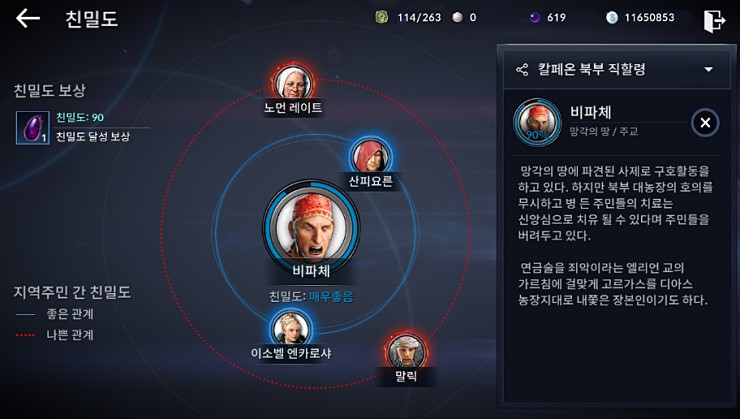Click the share nodes icon beside region name
The width and height of the screenshot is (740, 419).
pos(522,70)
